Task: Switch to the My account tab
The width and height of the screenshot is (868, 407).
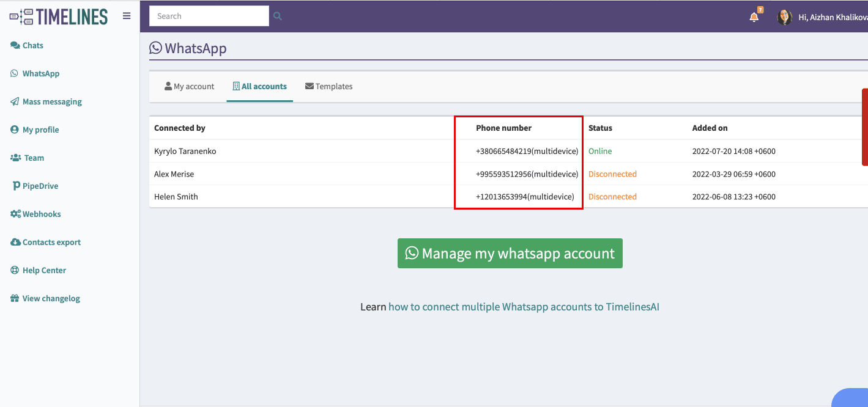Action: point(190,86)
